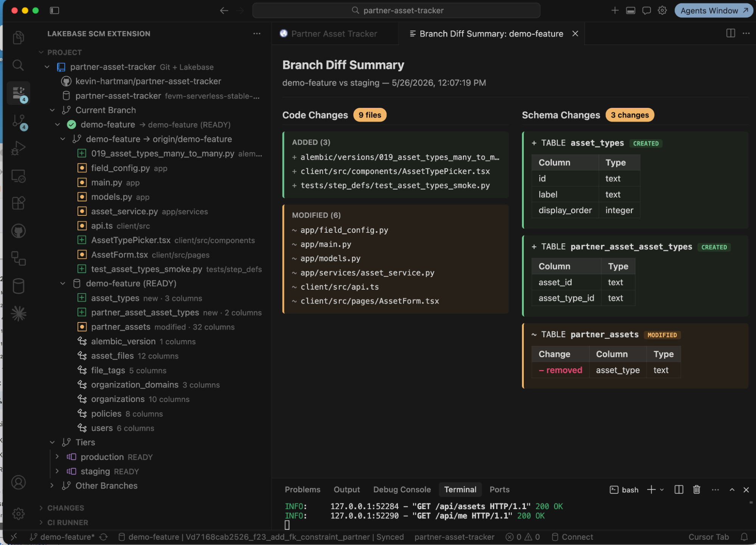Open terminal more actions ellipsis
Viewport: 756px width, 545px height.
click(715, 489)
